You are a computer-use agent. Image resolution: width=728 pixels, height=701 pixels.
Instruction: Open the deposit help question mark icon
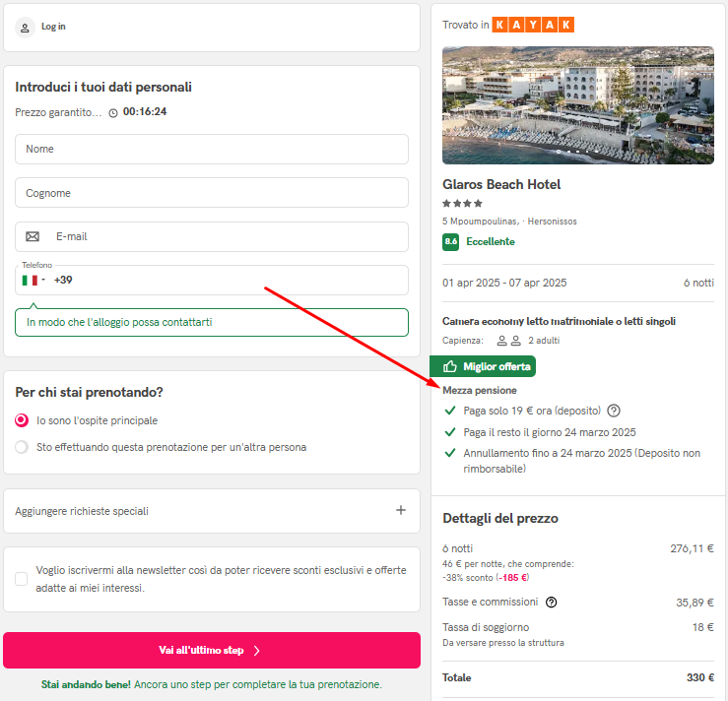pyautogui.click(x=614, y=411)
